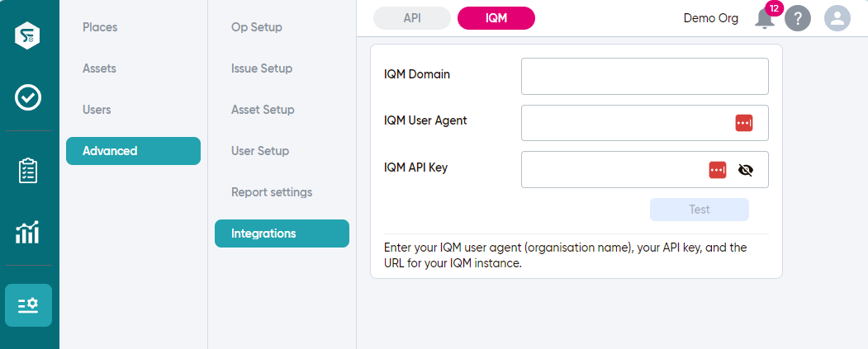Image resolution: width=868 pixels, height=349 pixels.
Task: Open the Places menu item
Action: point(100,27)
